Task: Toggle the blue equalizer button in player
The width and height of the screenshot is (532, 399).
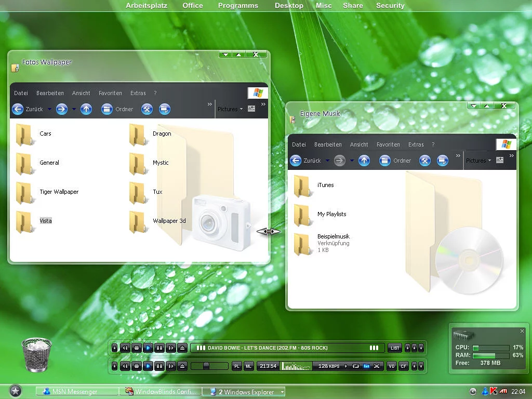Action: pyautogui.click(x=366, y=366)
